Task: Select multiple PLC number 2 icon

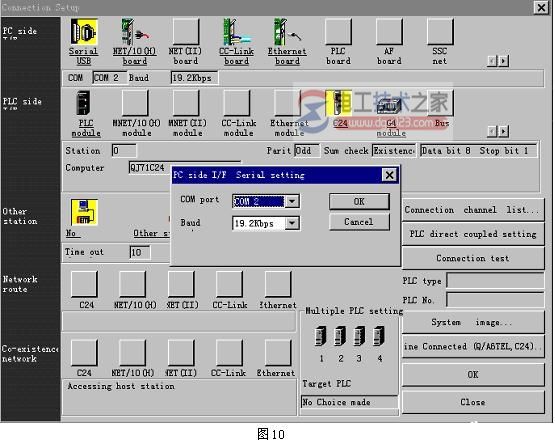Action: tap(340, 336)
